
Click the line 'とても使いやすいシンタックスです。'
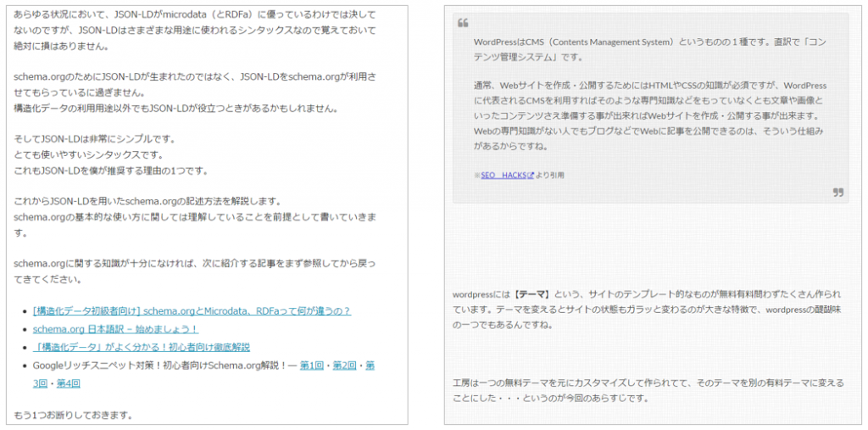pyautogui.click(x=88, y=154)
